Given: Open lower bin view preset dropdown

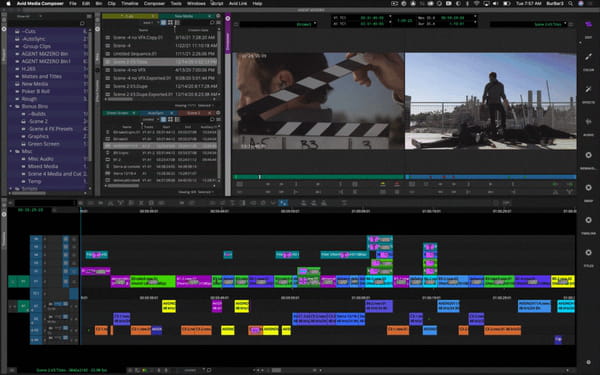Looking at the screenshot, I should point(150,119).
